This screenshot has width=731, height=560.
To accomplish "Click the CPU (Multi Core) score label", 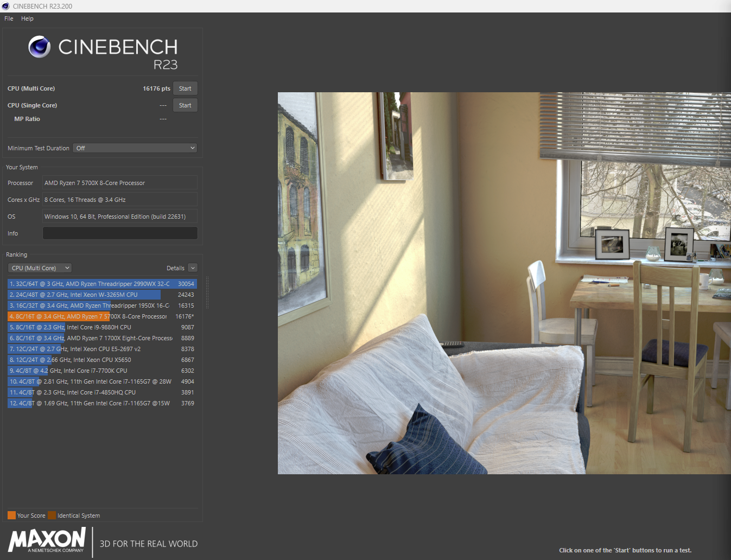I will (31, 88).
